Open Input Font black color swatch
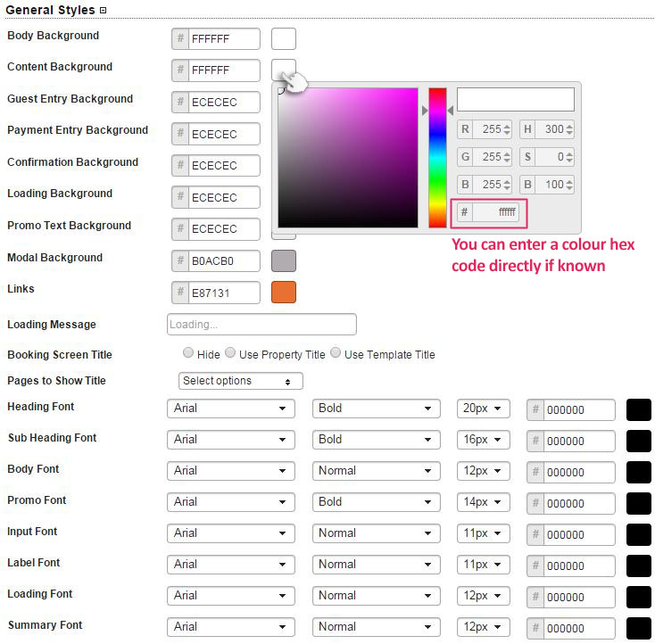Screen dimensions: 655x644 (639, 534)
